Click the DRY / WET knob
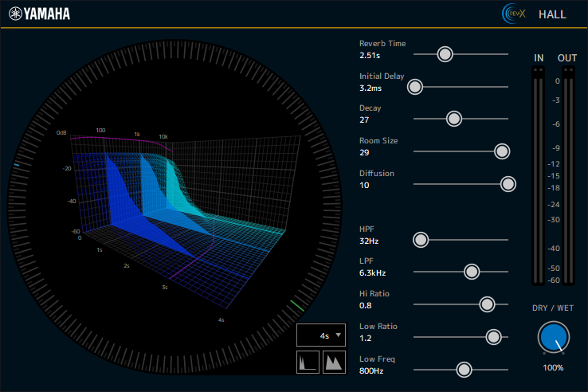The image size is (588, 392). click(553, 337)
